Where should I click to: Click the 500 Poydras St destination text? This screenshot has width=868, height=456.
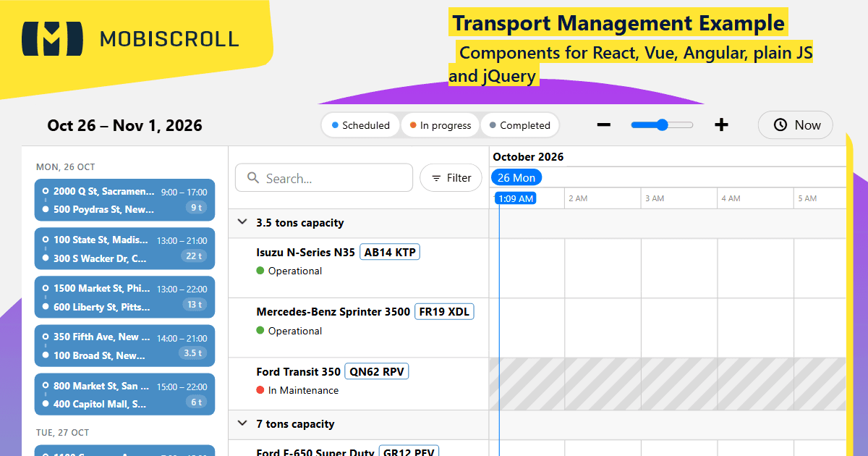click(103, 209)
